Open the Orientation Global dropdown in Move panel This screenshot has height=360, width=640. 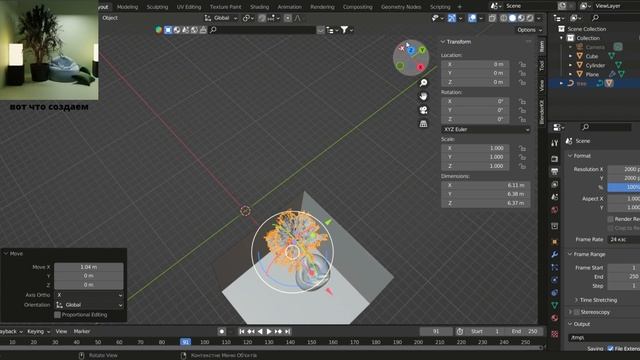89,305
